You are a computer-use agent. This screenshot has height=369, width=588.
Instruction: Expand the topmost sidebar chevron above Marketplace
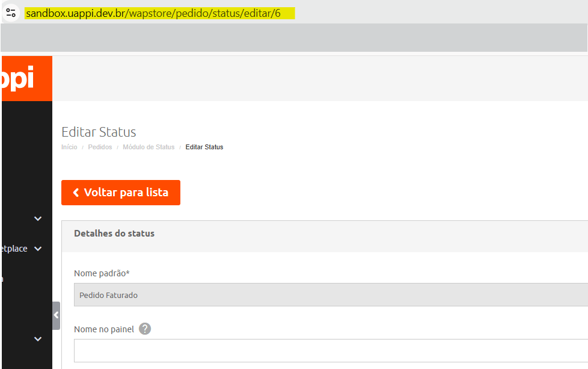click(x=38, y=219)
